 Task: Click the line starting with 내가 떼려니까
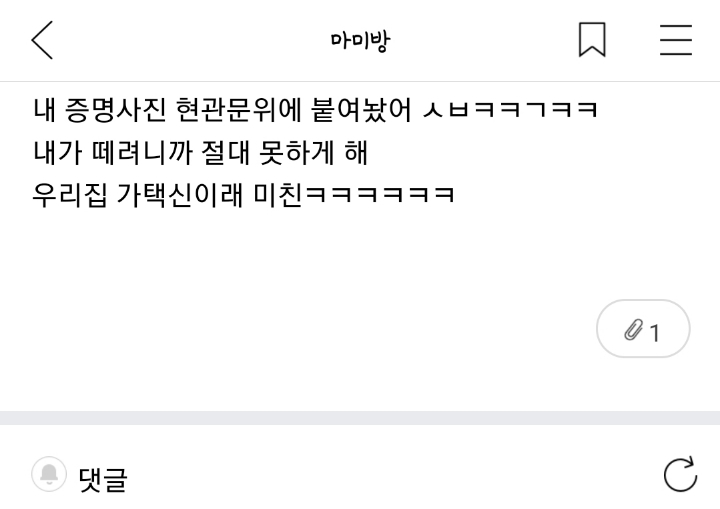(x=201, y=153)
